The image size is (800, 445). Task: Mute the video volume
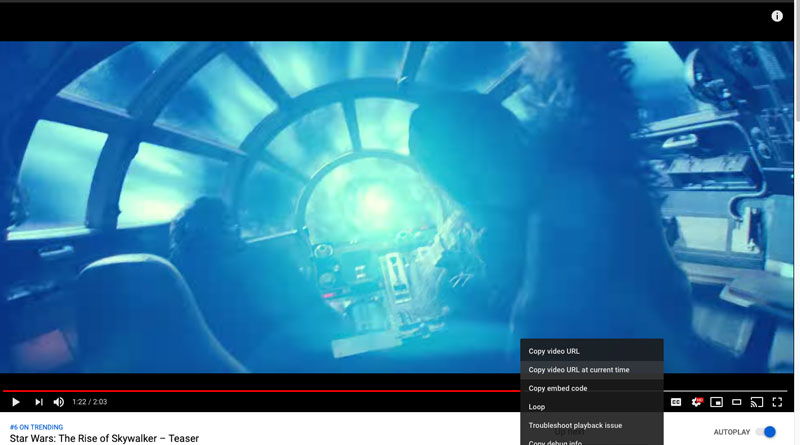click(59, 402)
